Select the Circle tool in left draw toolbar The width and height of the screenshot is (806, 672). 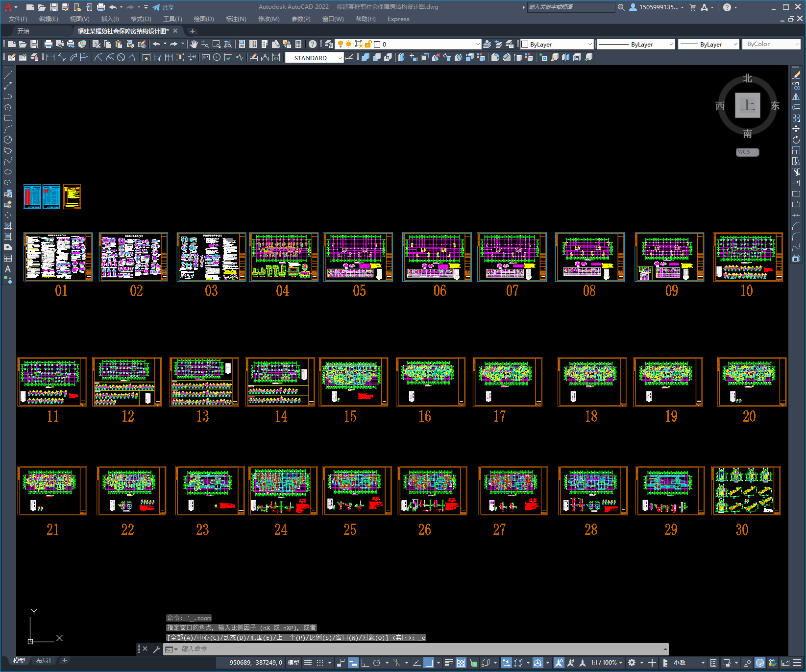[x=8, y=140]
